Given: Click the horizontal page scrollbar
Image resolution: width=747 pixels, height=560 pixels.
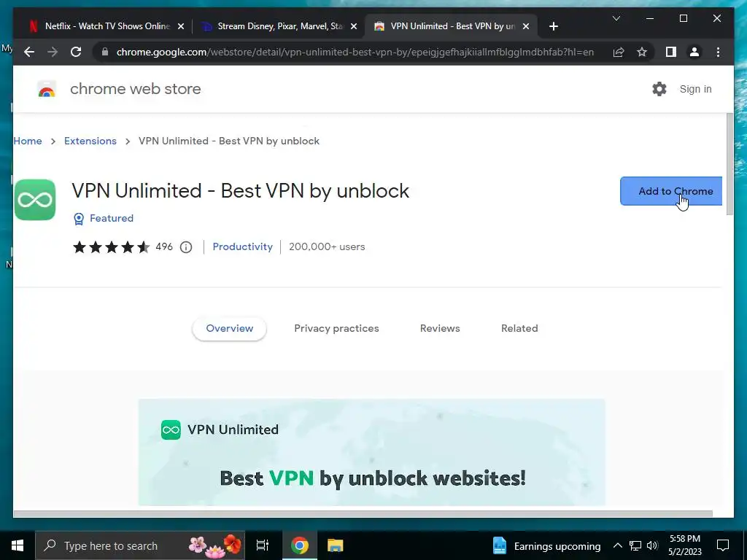Looking at the screenshot, I should (363, 513).
